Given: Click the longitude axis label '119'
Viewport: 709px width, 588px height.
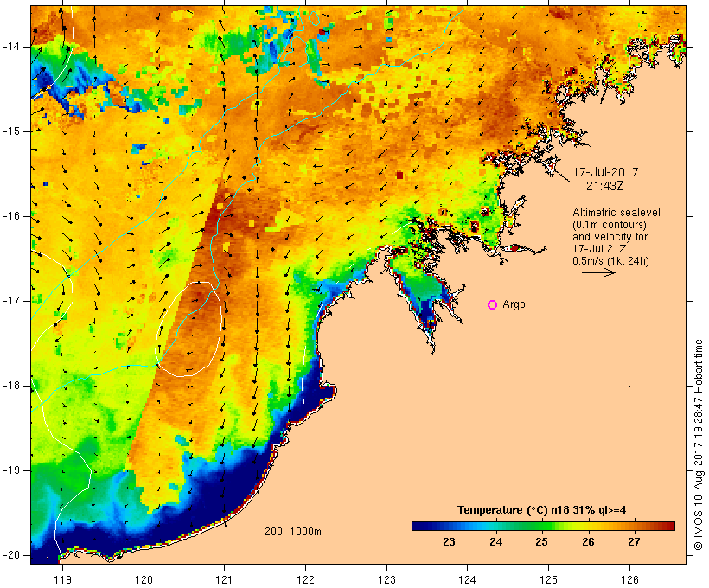Looking at the screenshot, I should 62,579.
